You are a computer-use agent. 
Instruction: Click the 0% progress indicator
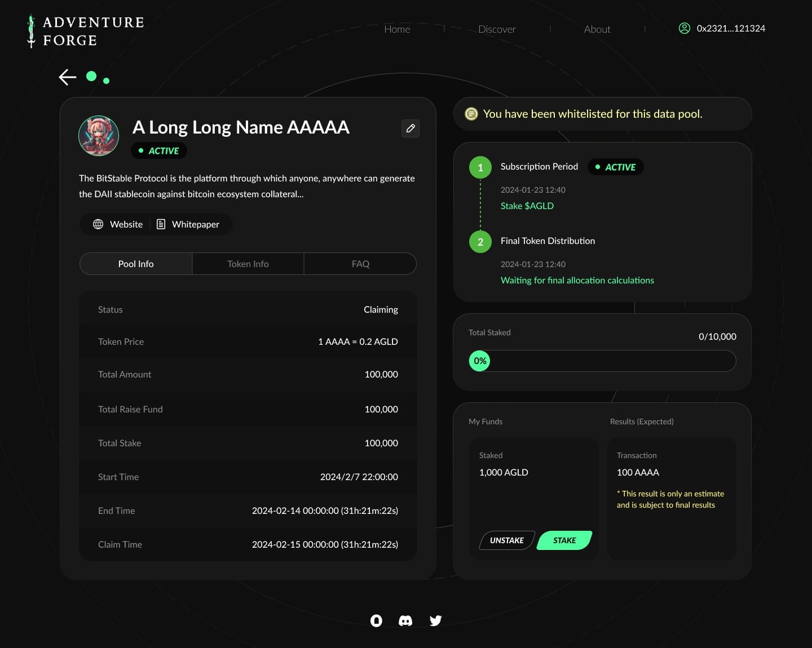[480, 361]
